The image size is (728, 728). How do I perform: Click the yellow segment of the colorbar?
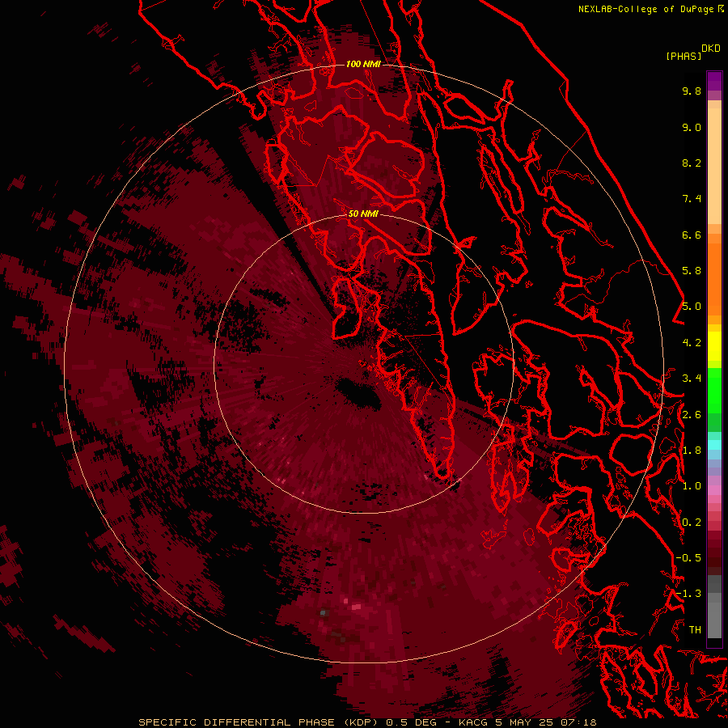coord(714,346)
